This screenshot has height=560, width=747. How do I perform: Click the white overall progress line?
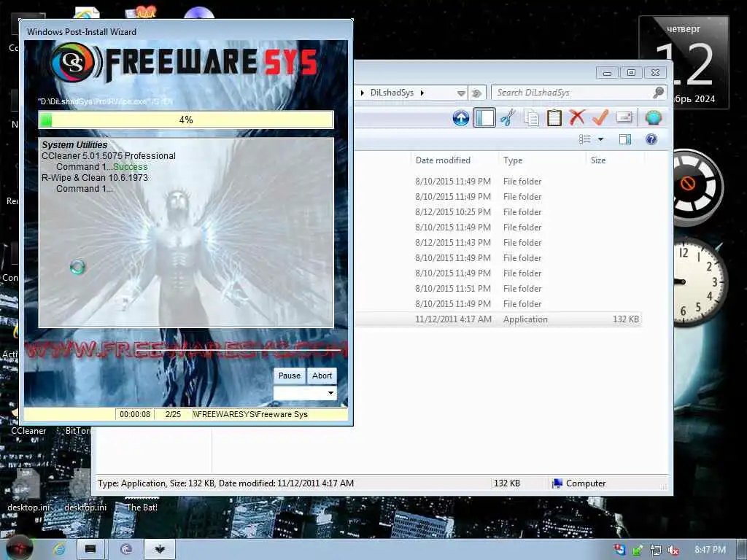click(x=239, y=351)
